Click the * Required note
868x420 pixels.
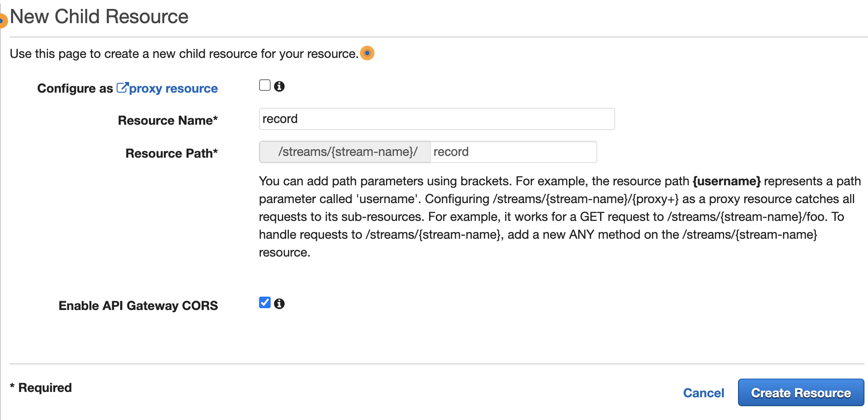[x=41, y=387]
